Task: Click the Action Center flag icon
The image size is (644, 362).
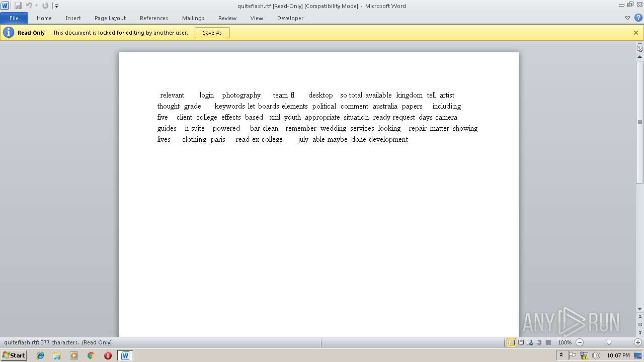Action: (572, 355)
